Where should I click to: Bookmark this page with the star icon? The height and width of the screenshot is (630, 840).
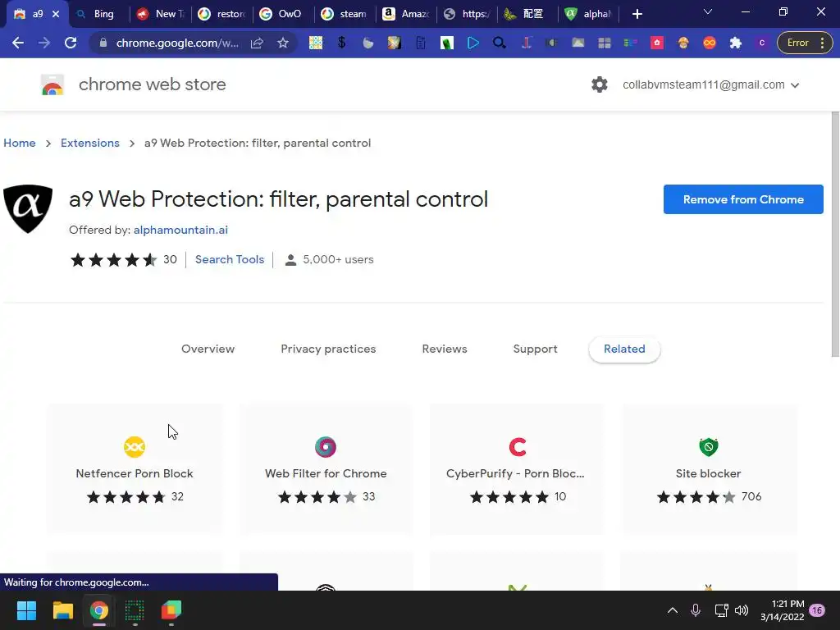click(283, 43)
